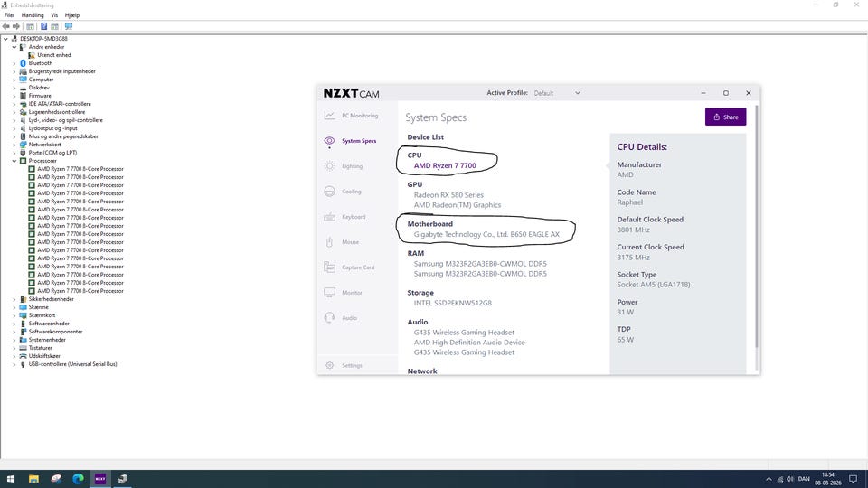Expand the USB-controllere category

coord(14,364)
